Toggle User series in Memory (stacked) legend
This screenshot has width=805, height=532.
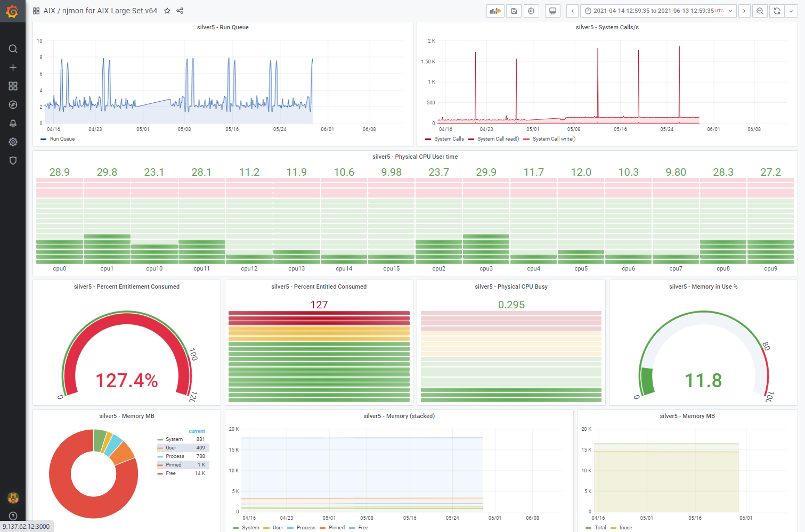[278, 528]
